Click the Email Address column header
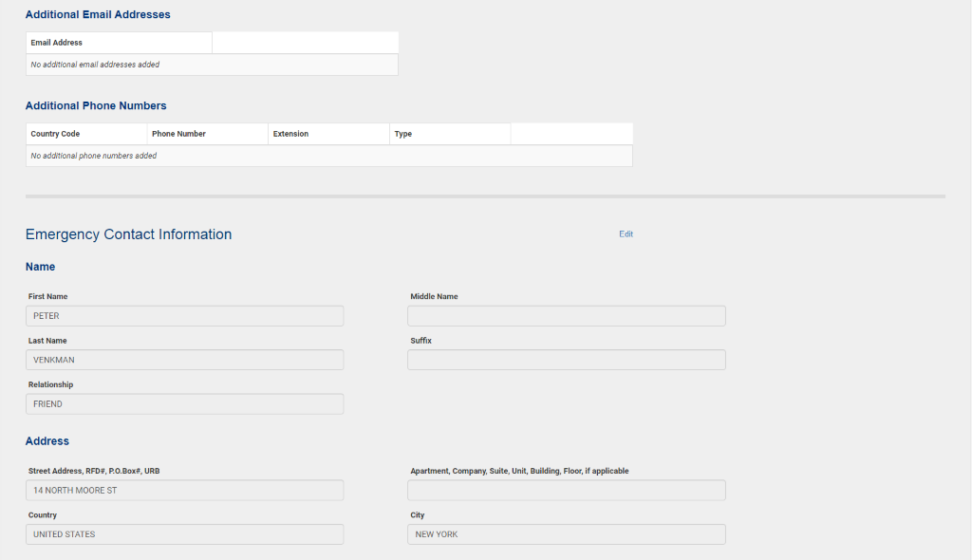Viewport: 972px width, 560px height. [x=119, y=43]
